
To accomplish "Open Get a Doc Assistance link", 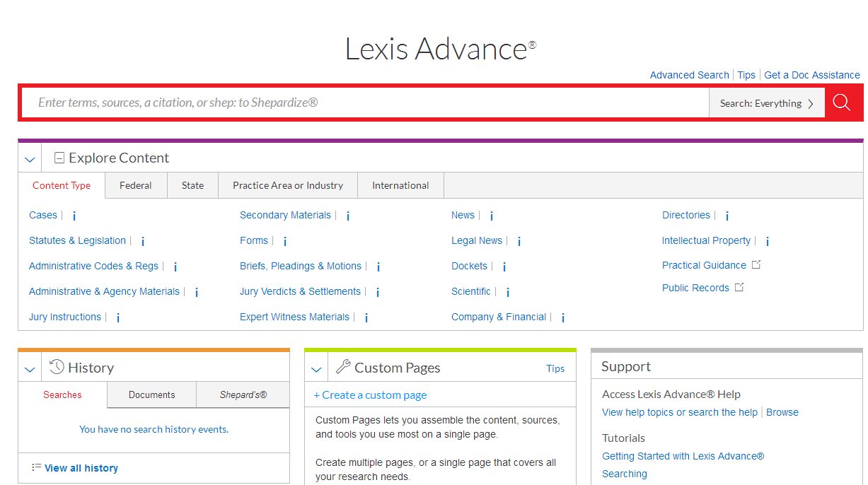I will tap(812, 75).
